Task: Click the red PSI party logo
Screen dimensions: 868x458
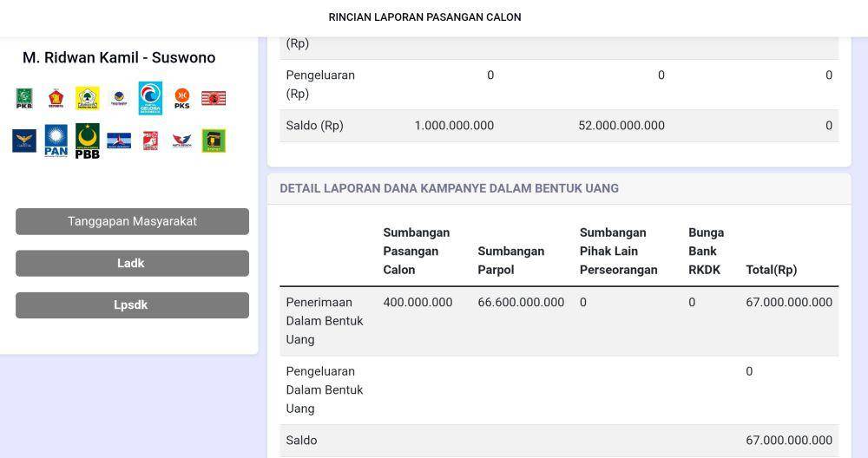Action: [150, 141]
